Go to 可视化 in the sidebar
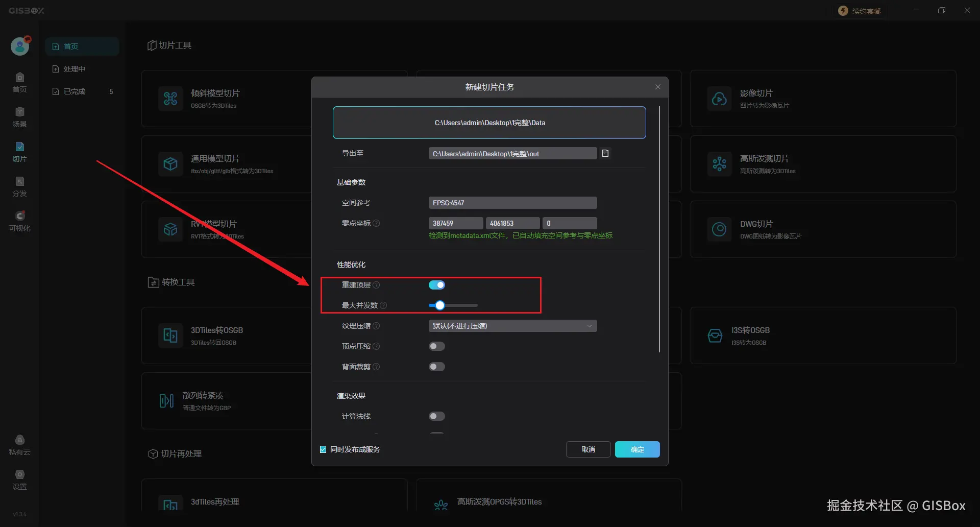Screen dimensions: 980x527 19,221
